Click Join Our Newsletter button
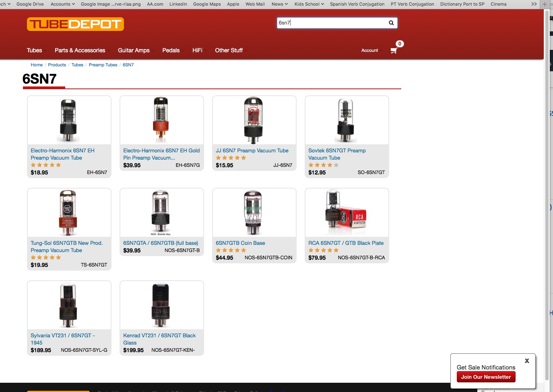Screen dimensions: 553x392 tap(486, 377)
